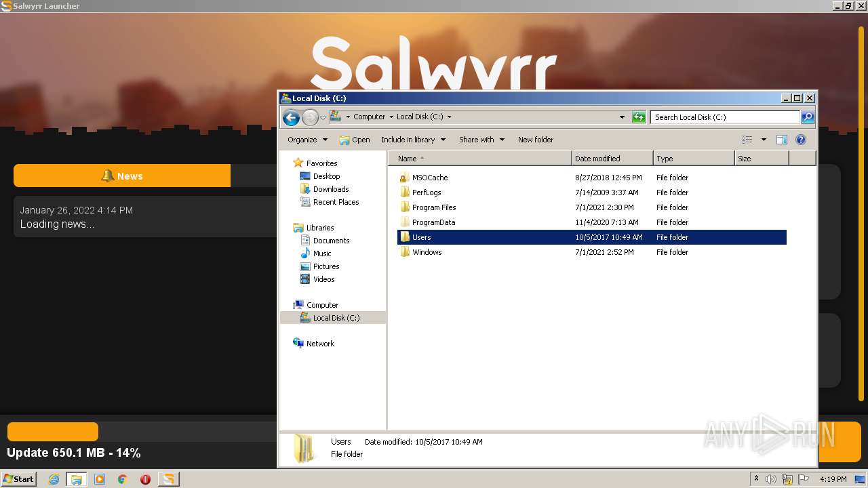Sort by the Name column header

click(480, 159)
